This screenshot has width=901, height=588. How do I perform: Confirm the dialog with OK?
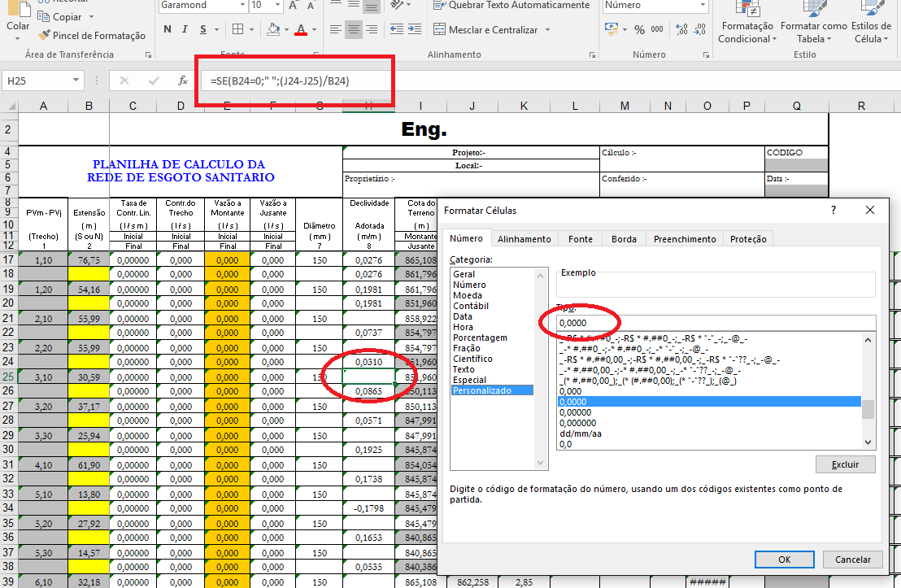click(x=785, y=560)
